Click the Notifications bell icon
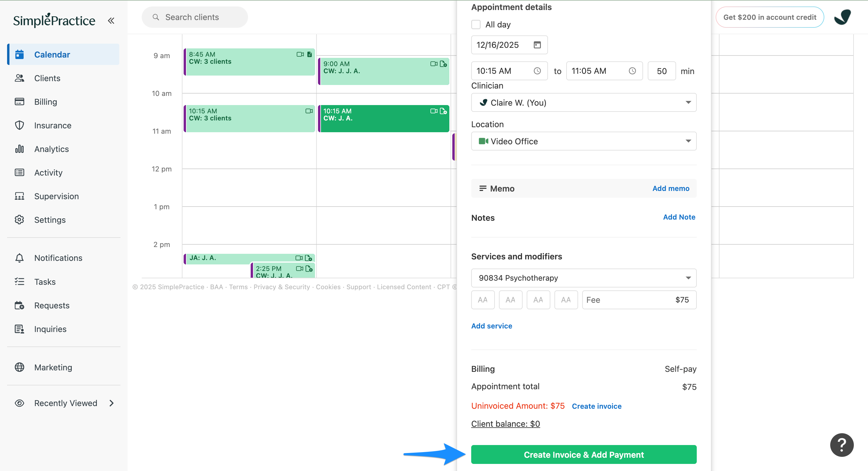This screenshot has width=868, height=471. 19,258
